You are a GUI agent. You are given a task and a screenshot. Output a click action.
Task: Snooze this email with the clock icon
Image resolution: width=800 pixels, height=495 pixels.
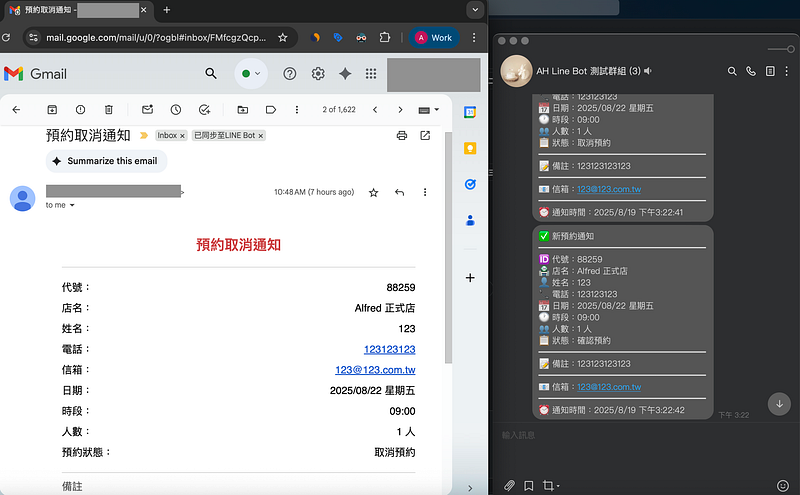(176, 110)
